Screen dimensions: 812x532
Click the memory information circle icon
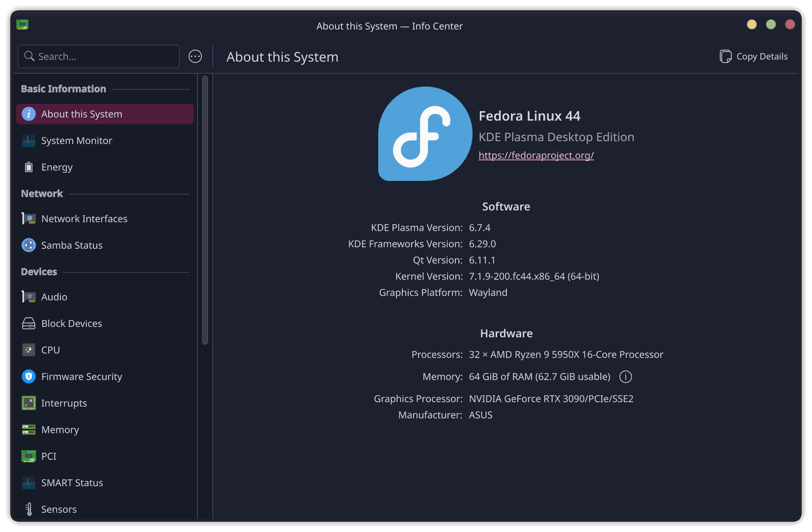coord(625,377)
